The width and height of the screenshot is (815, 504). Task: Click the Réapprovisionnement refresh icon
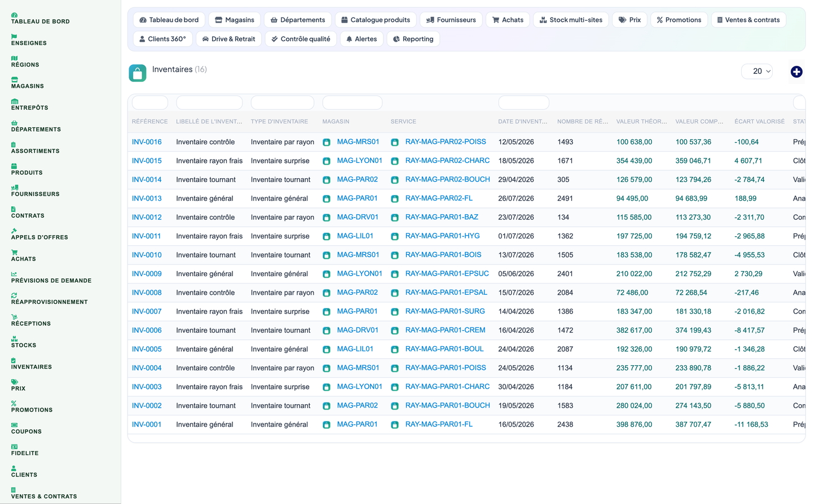[14, 295]
